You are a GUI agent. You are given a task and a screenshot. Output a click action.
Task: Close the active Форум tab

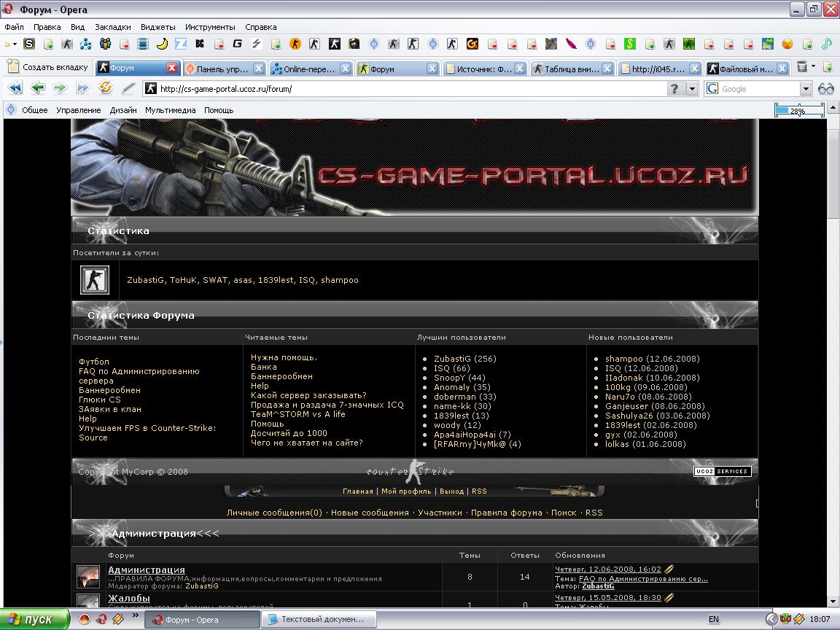(x=172, y=68)
